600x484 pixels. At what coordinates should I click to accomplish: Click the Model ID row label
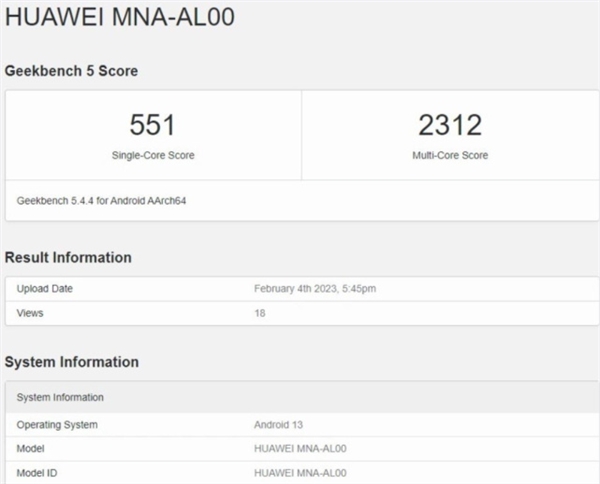tap(38, 472)
